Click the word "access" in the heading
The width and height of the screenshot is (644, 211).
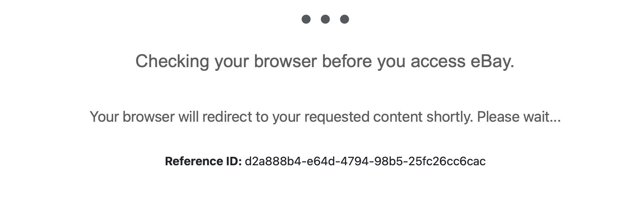(438, 61)
